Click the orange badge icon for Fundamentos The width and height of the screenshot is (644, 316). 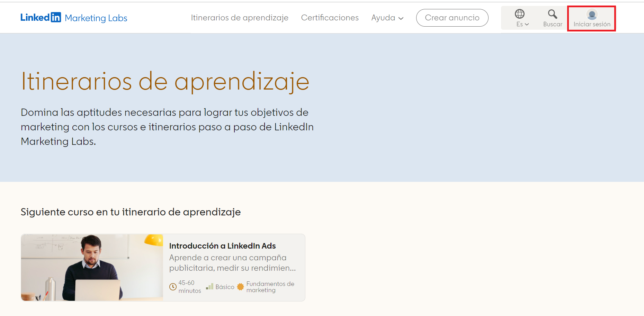pos(240,287)
